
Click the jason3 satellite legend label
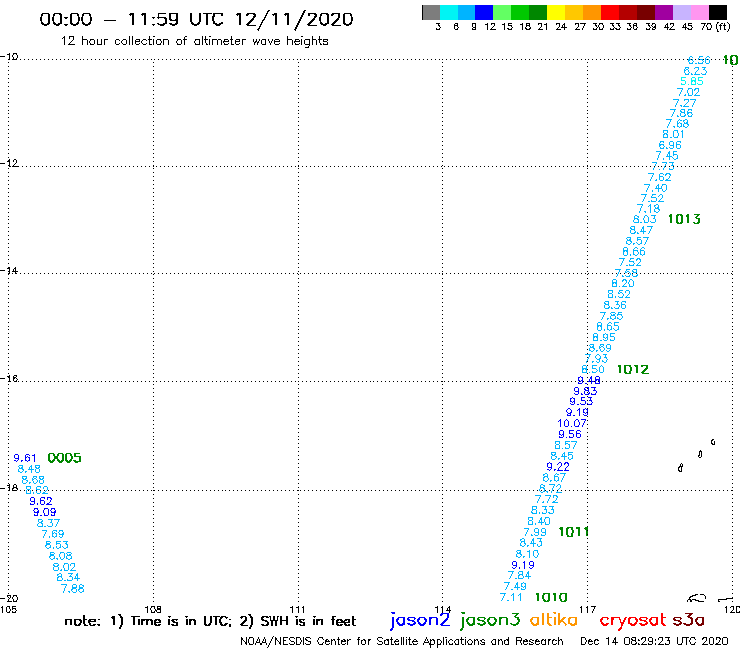pos(490,620)
